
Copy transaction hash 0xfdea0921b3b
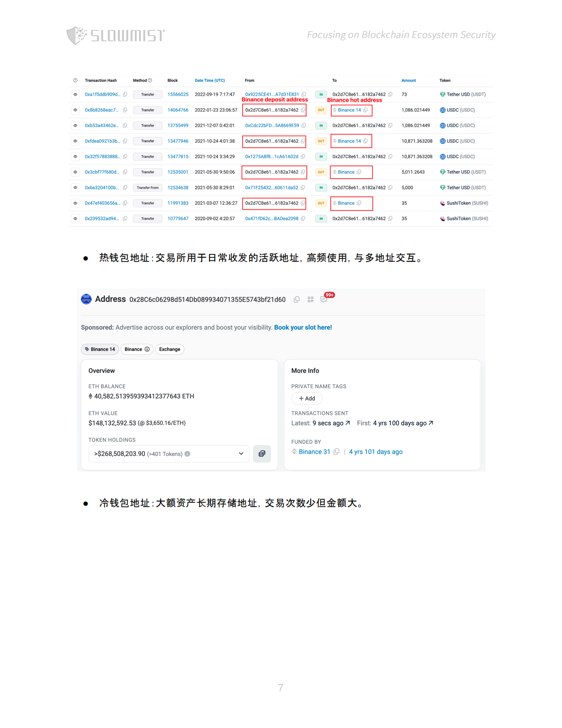pos(125,141)
